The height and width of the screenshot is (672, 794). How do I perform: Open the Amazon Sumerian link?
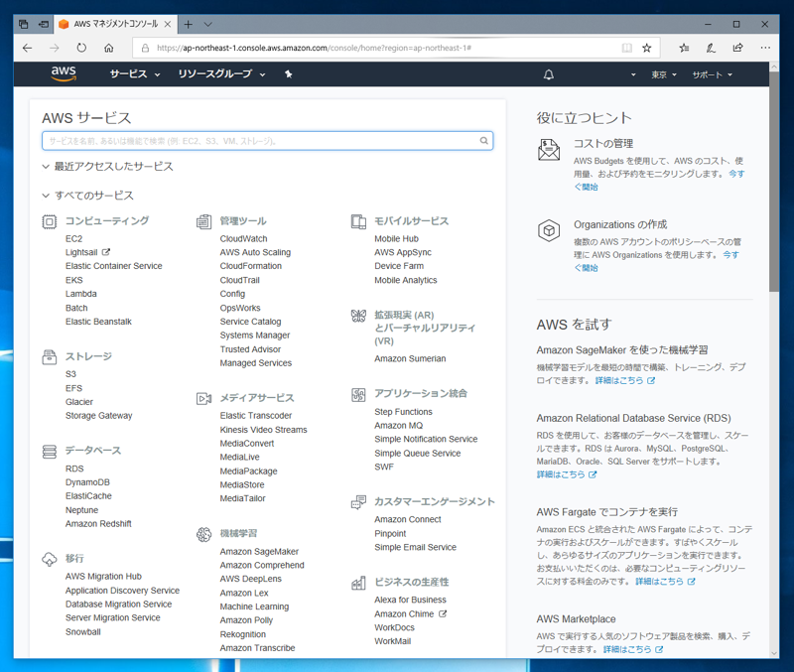click(x=410, y=358)
